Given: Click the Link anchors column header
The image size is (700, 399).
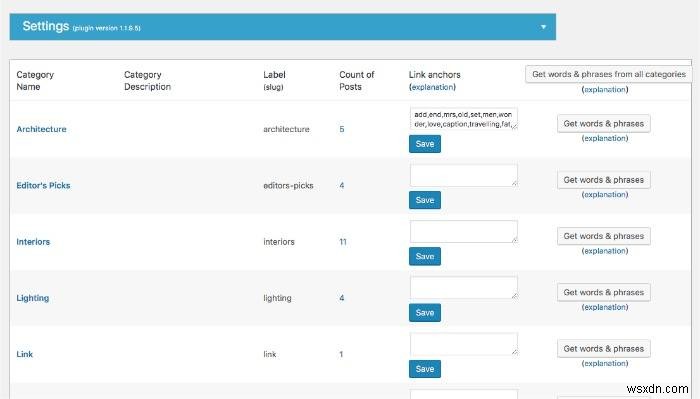Looking at the screenshot, I should click(x=434, y=75).
